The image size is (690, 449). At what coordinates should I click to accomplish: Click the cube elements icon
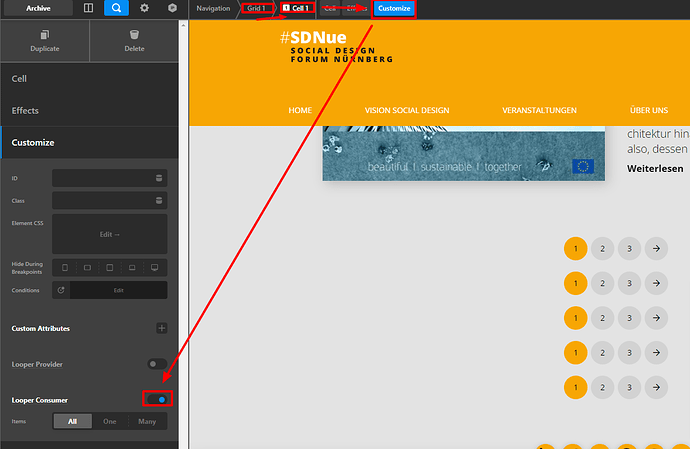coord(172,8)
